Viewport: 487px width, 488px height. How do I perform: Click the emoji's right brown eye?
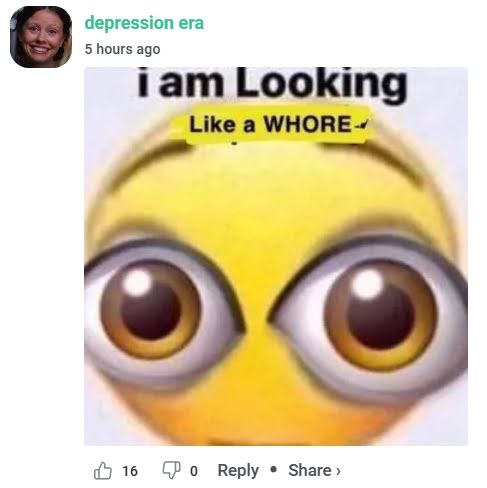(x=380, y=315)
